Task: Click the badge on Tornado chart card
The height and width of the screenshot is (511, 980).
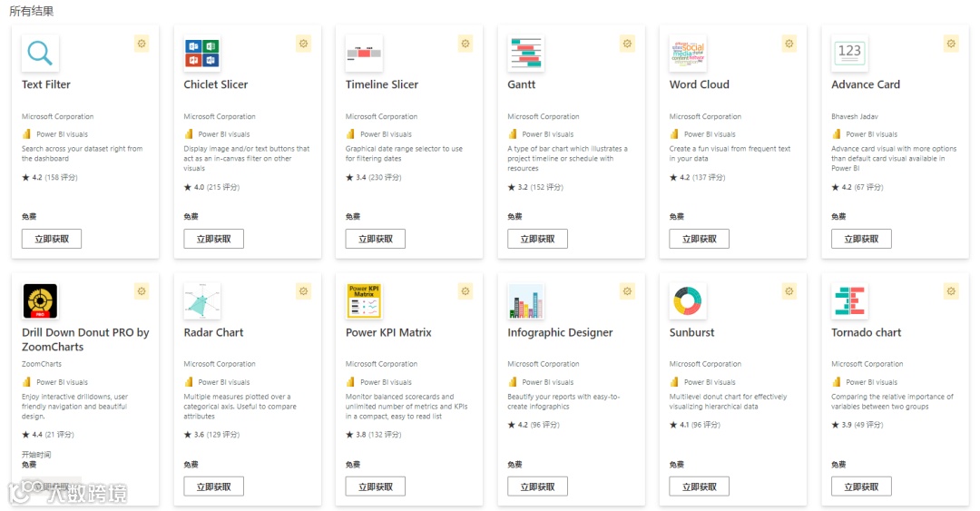Action: [951, 291]
